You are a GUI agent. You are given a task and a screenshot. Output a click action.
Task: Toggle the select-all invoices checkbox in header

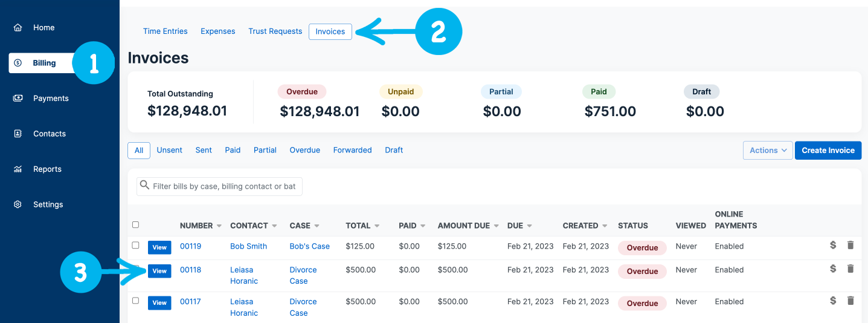[x=135, y=225]
